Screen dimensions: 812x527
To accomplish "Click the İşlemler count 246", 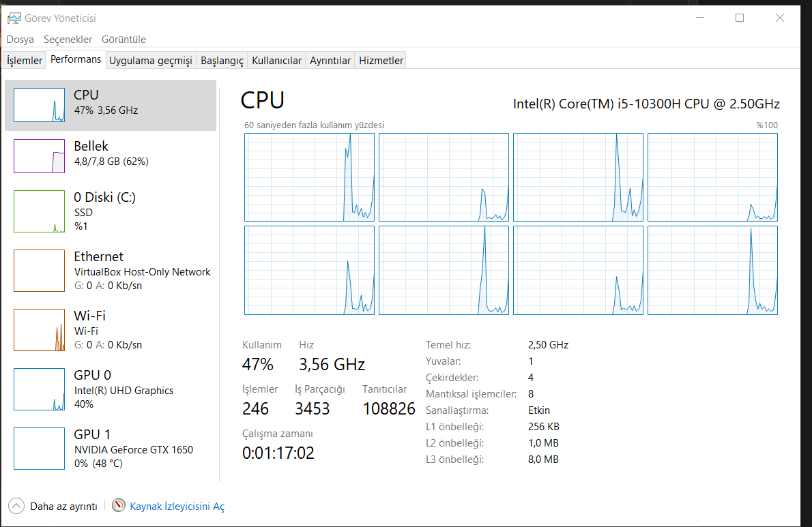I will coord(256,408).
